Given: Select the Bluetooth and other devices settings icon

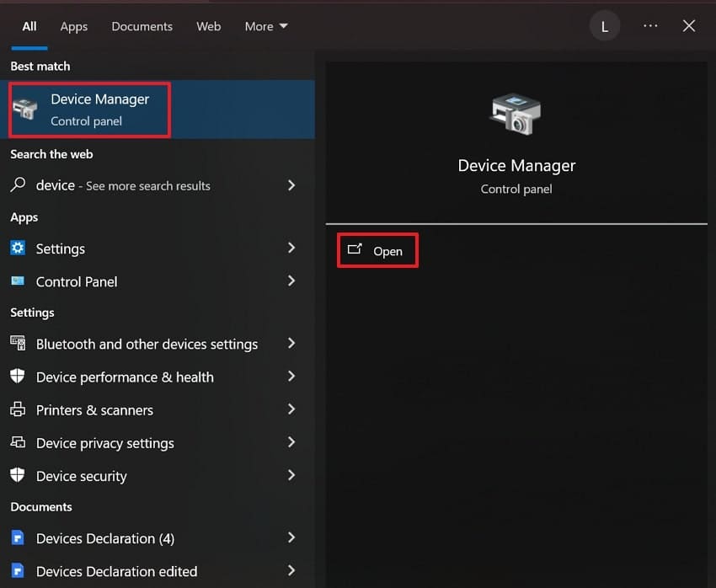Looking at the screenshot, I should tap(18, 344).
